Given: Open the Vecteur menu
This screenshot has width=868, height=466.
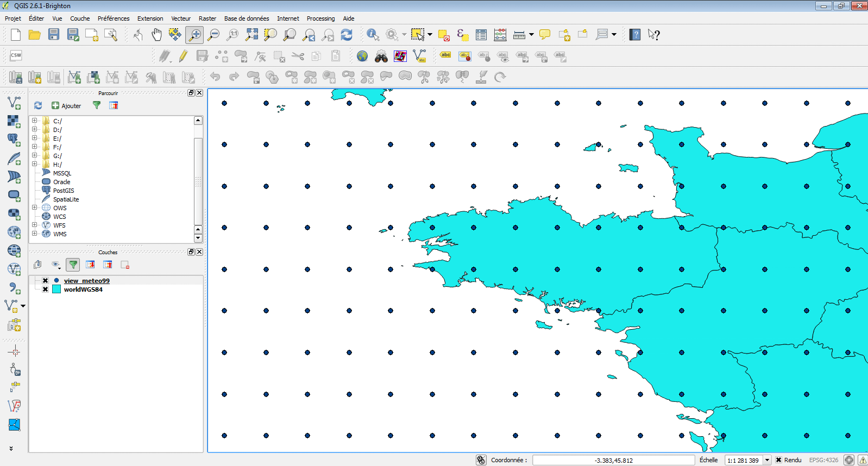Looking at the screenshot, I should (181, 18).
